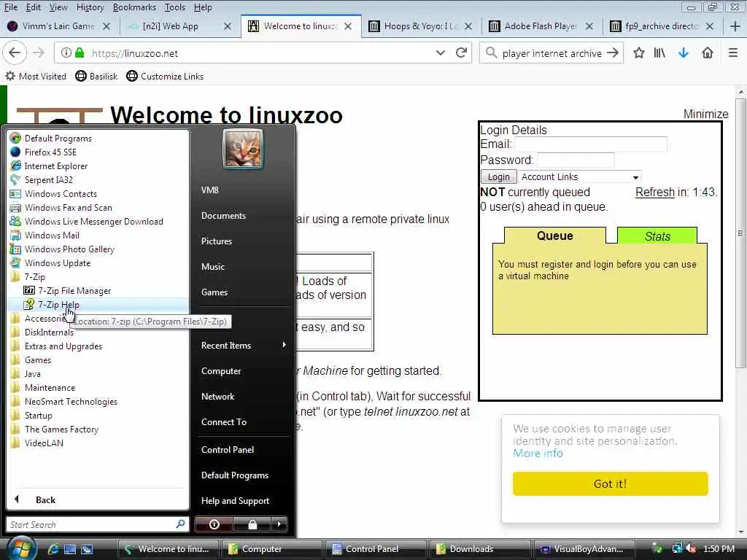
Task: Click the Password input field
Action: [x=576, y=160]
